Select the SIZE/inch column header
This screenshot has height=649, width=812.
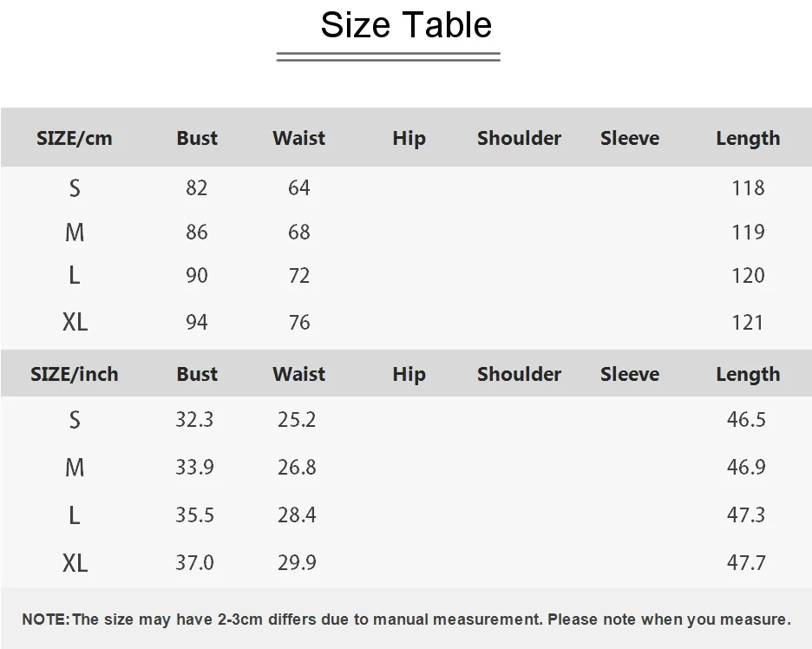(74, 374)
